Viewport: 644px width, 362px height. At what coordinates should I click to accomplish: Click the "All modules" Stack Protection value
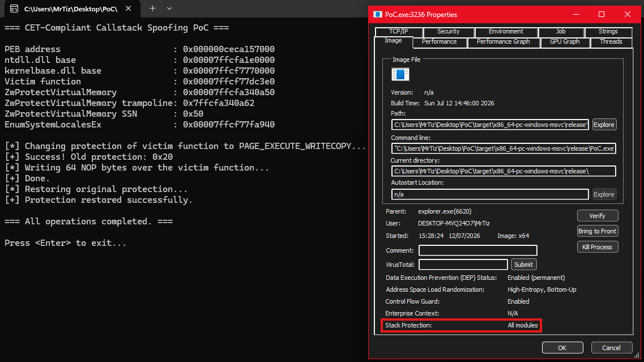pyautogui.click(x=522, y=325)
